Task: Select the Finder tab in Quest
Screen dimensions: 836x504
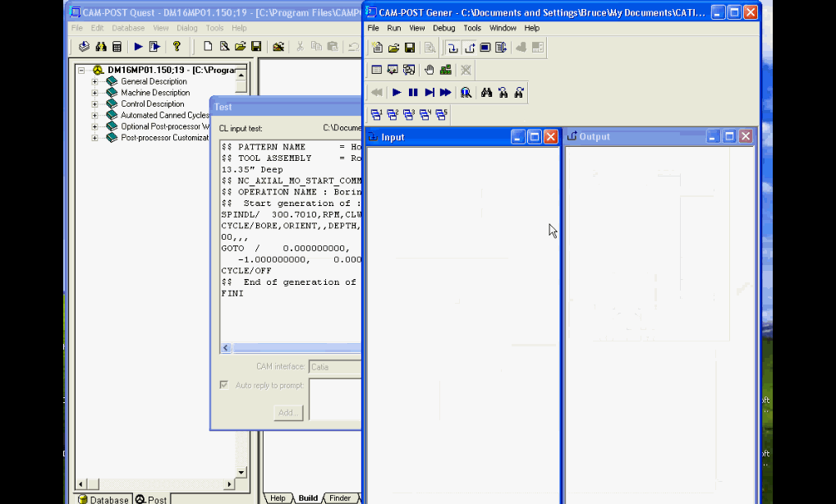Action: 340,498
